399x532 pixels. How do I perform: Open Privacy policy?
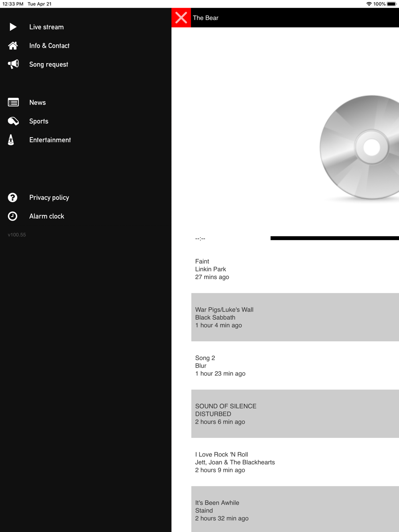(x=86, y=197)
